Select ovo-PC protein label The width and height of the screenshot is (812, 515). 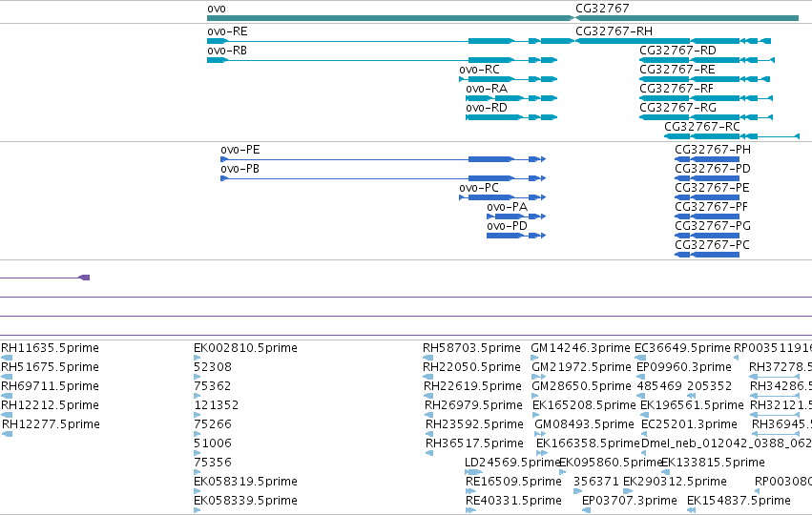tap(479, 189)
